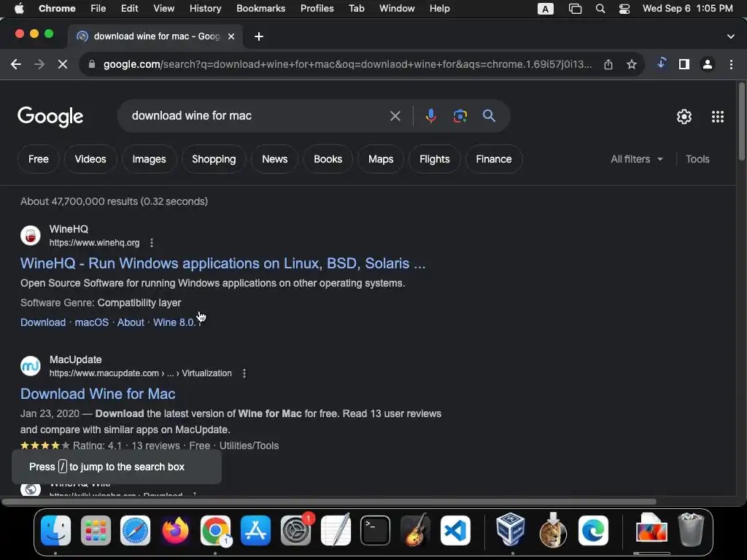Click the lock site info icon
This screenshot has height=560, width=747.
tap(92, 64)
